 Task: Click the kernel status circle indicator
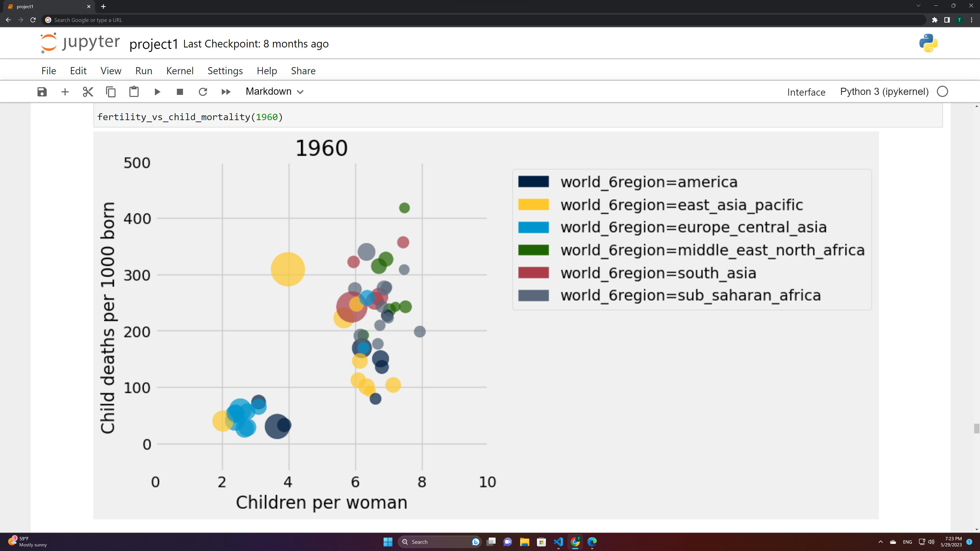(942, 92)
